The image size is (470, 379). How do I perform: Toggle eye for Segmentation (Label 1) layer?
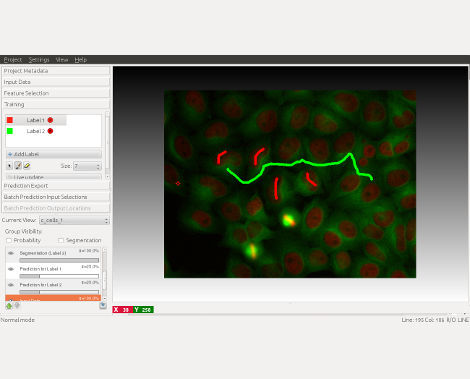point(11,253)
